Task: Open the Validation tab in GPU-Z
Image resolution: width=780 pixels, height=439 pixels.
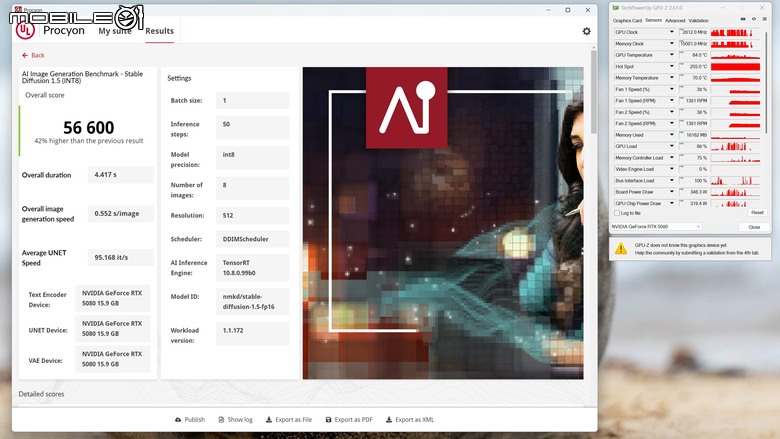Action: coord(698,21)
